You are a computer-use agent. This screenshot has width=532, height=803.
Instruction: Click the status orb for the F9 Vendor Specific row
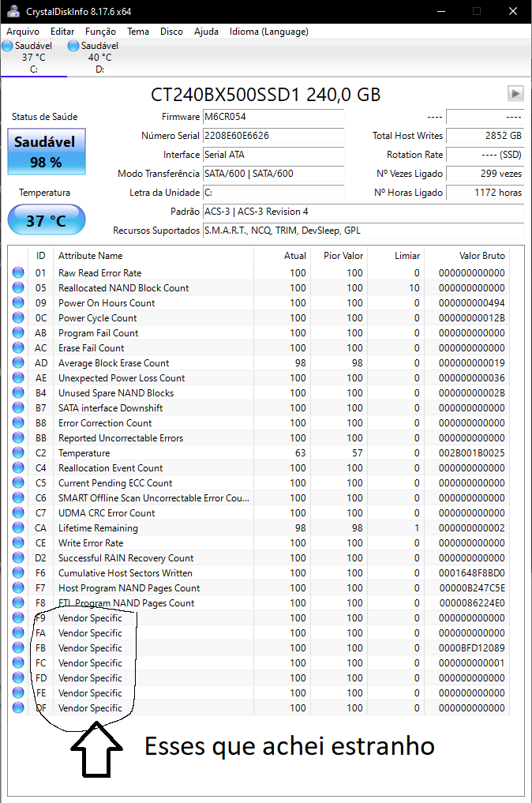[x=18, y=617]
